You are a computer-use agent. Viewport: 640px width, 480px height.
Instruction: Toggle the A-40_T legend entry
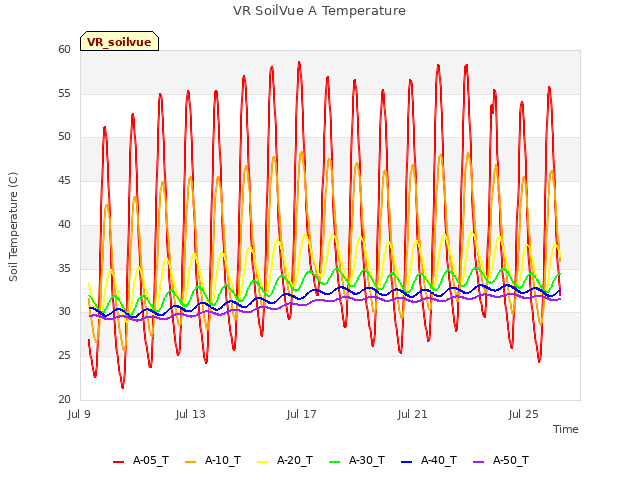coord(429,460)
